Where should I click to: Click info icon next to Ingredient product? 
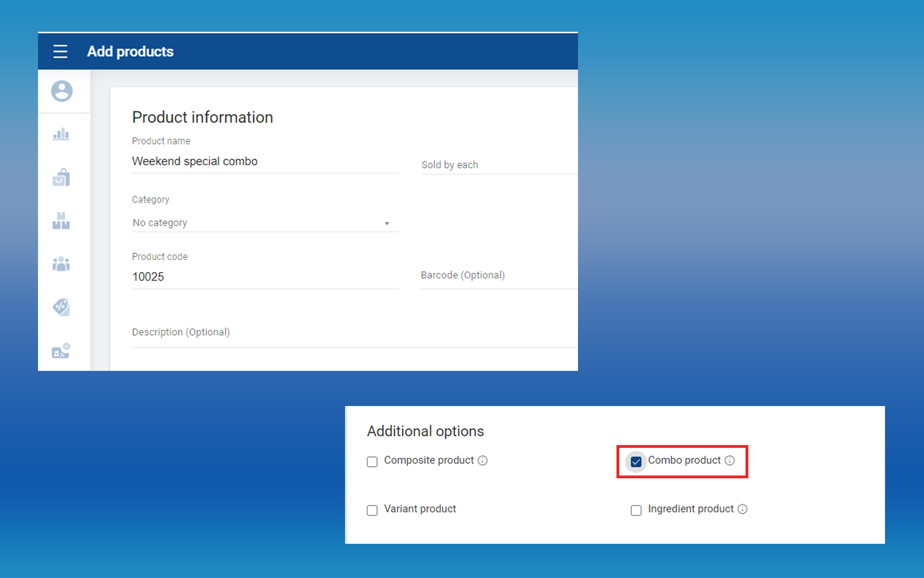[x=743, y=509]
